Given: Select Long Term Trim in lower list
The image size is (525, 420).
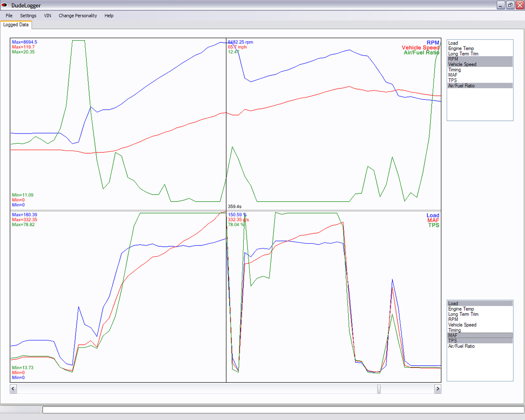Looking at the screenshot, I should click(480, 314).
